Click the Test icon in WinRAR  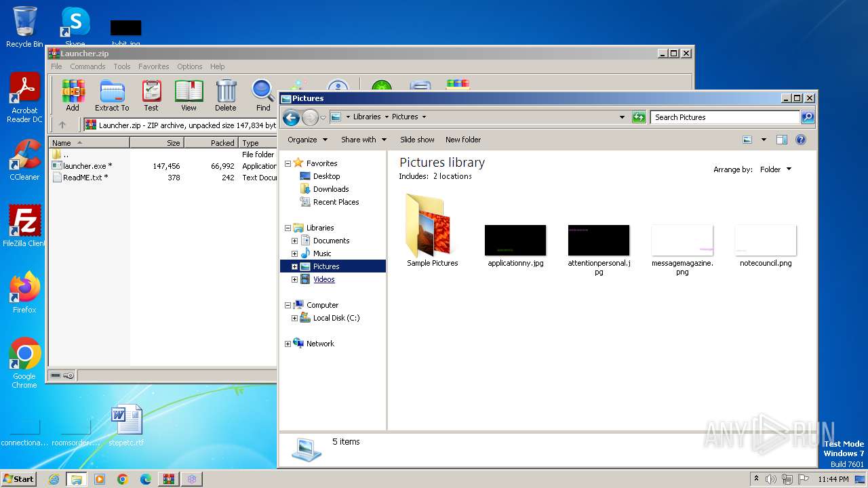[x=151, y=95]
